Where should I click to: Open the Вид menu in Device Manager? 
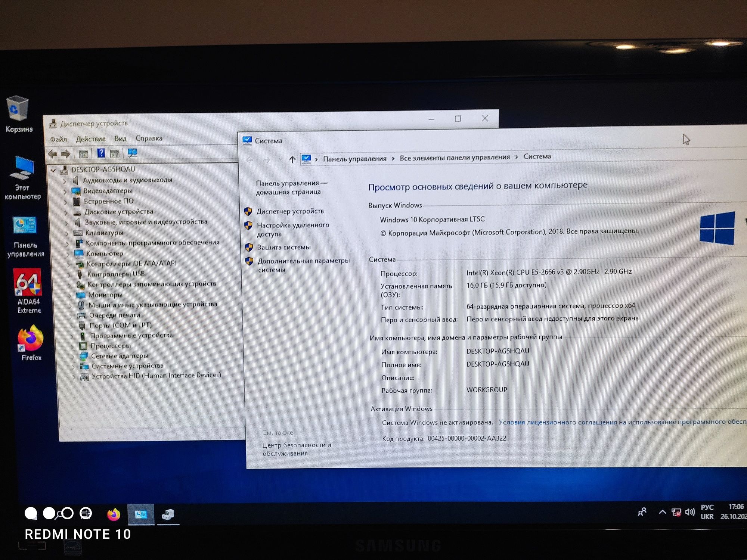coord(120,139)
